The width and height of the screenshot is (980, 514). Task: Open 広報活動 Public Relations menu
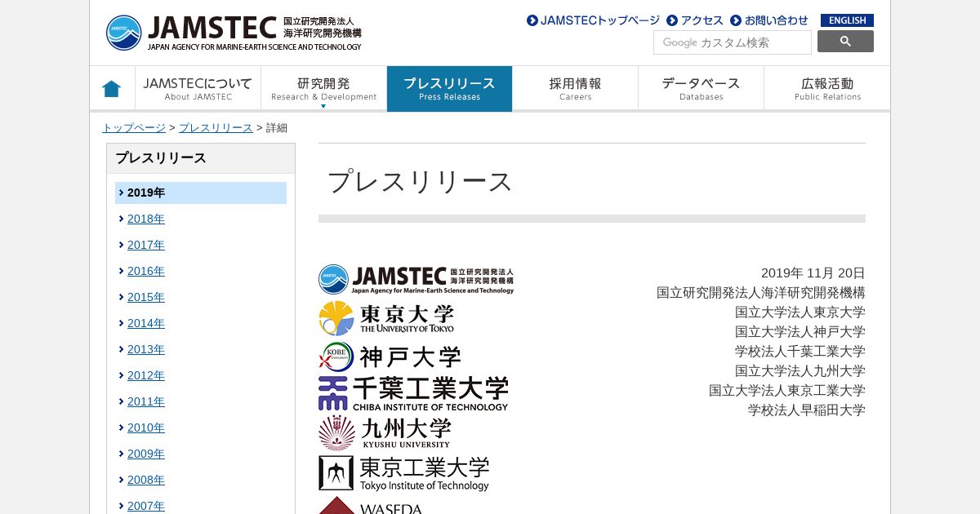[827, 88]
